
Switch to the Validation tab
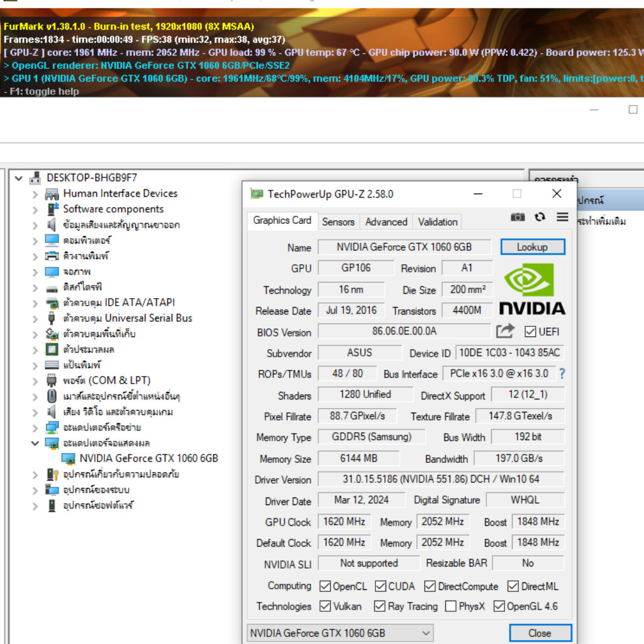point(438,222)
